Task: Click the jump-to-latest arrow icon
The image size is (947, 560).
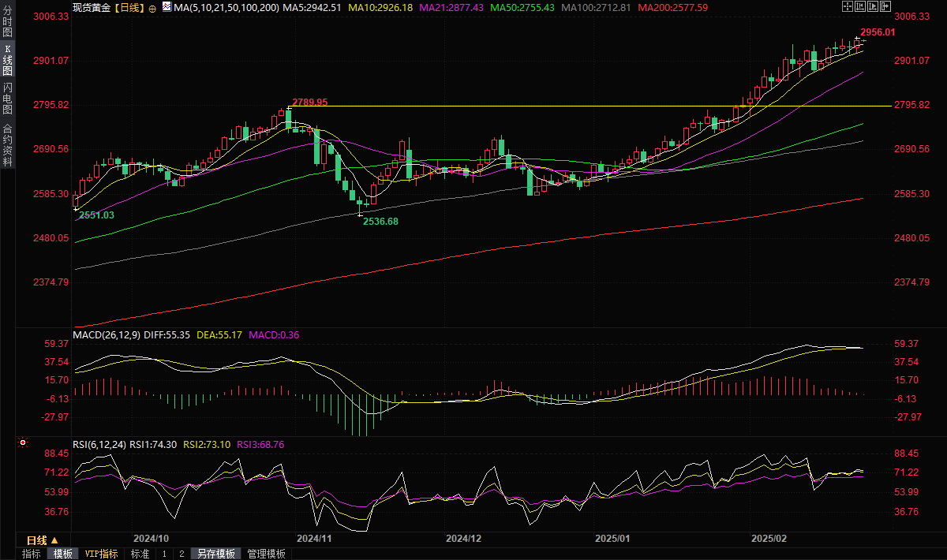Action: (885, 7)
